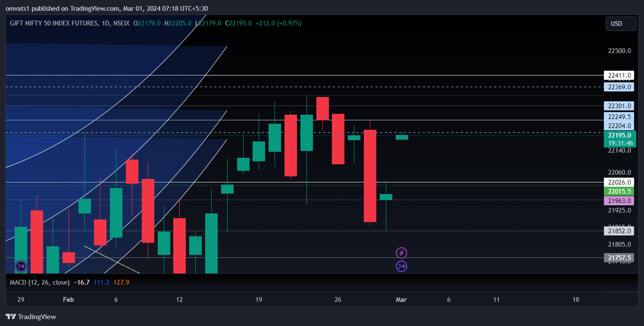
Task: Click the 21925.0 price scale value
Action: (619, 210)
